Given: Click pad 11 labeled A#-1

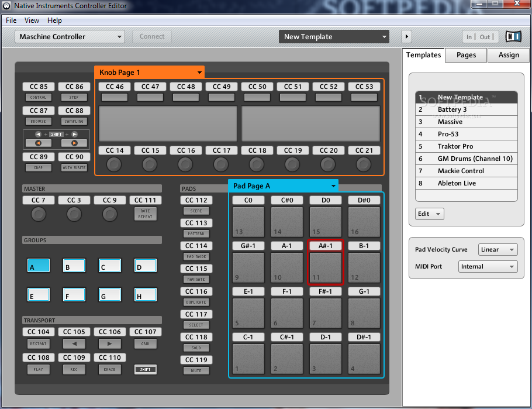Looking at the screenshot, I should click(x=326, y=267).
